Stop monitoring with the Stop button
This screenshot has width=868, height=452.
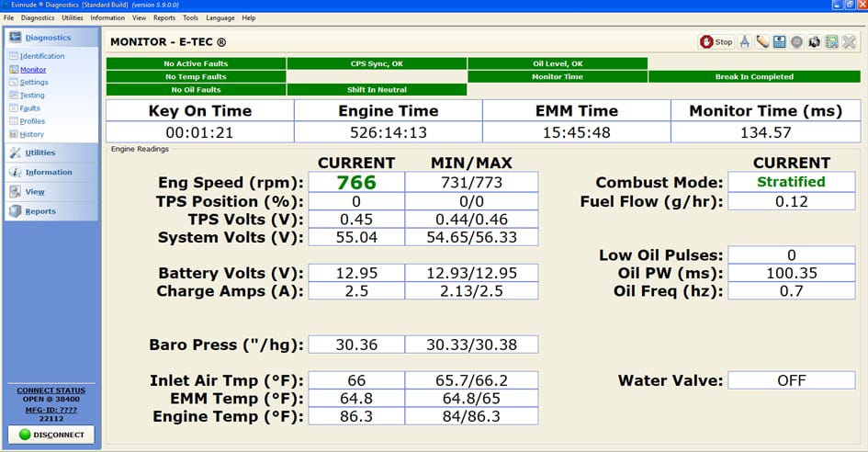point(716,41)
